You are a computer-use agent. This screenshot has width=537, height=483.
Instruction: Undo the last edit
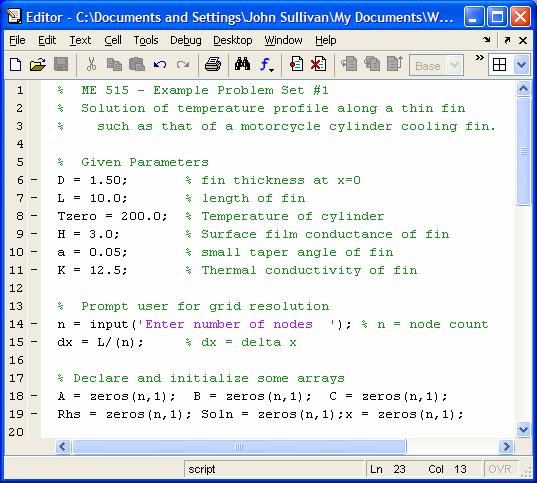click(160, 64)
